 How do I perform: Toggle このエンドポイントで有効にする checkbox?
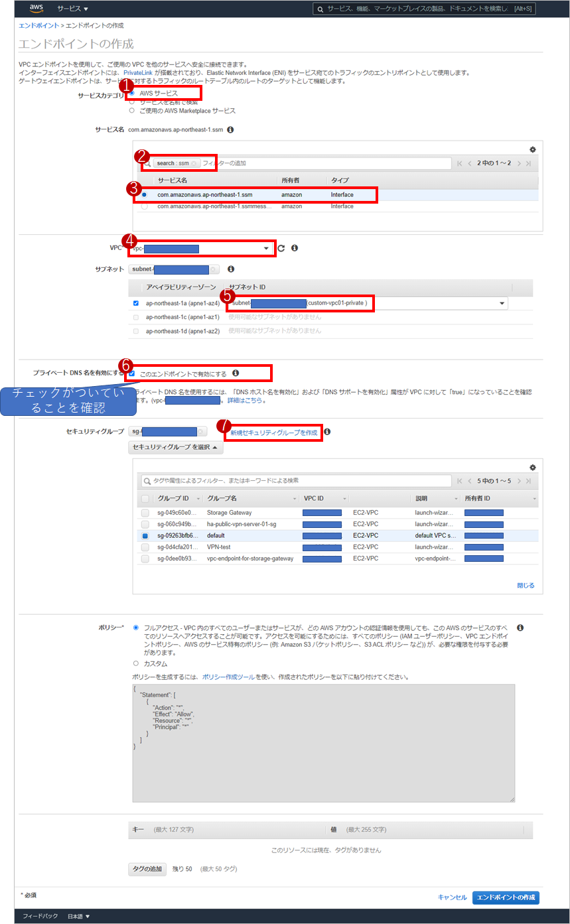[x=132, y=373]
